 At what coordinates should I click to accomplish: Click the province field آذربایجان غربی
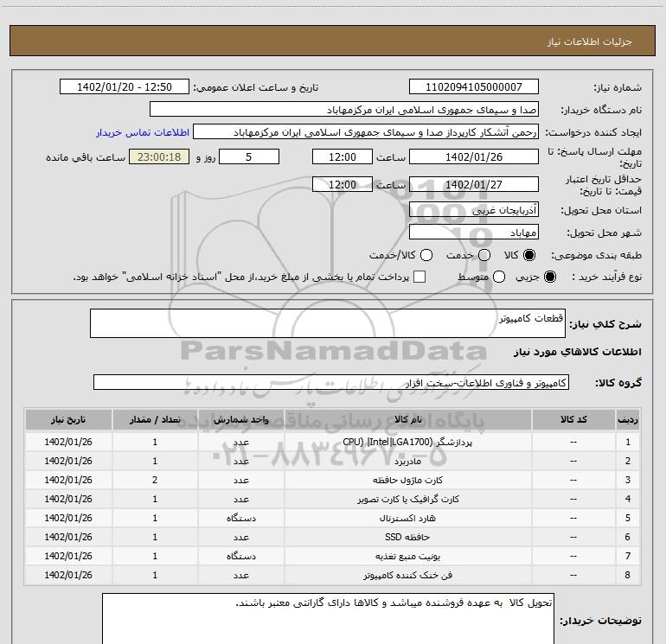click(474, 209)
